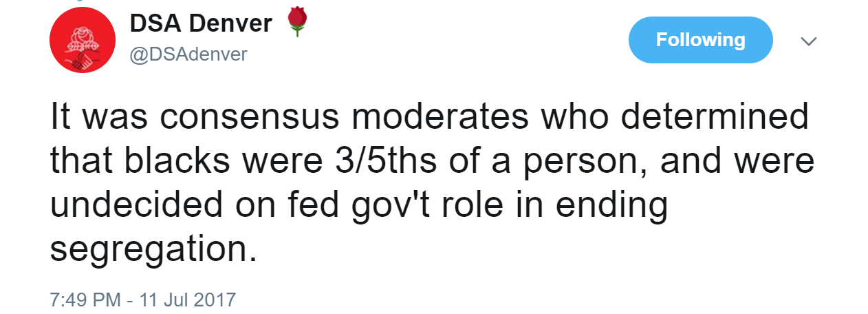Open the DSA Denver display name link
This screenshot has width=868, height=314.
[x=200, y=24]
